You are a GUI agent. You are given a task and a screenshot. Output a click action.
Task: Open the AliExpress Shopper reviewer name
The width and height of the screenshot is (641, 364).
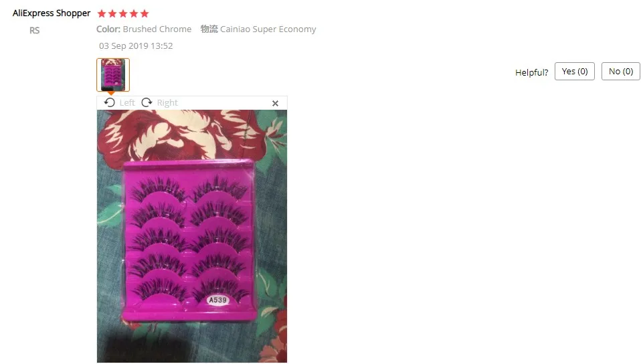(x=52, y=13)
